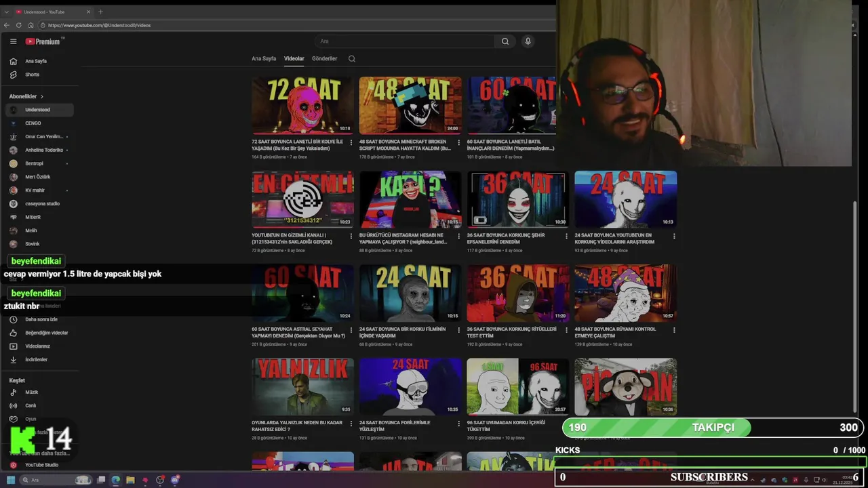Open options menu for 24 SAAT korkunç videoları

[674, 236]
